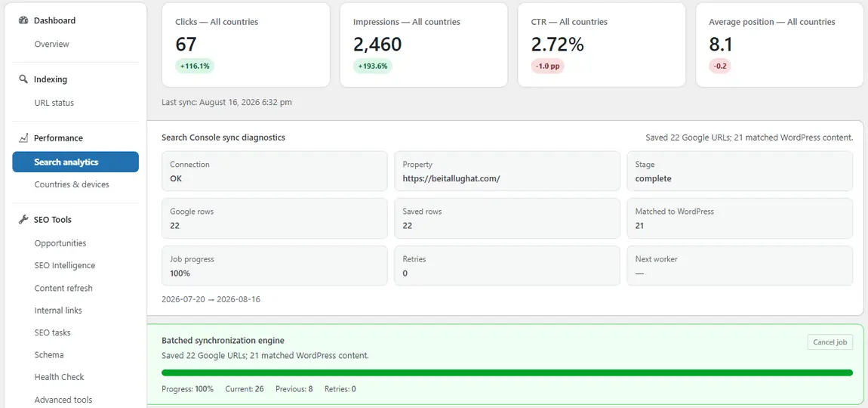Click the Cancel job button
Image resolution: width=868 pixels, height=408 pixels.
click(830, 342)
